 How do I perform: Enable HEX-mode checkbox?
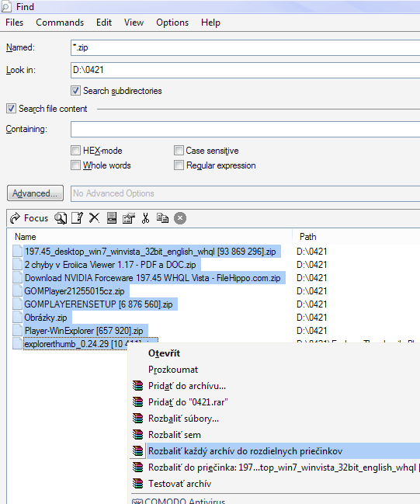tap(75, 151)
